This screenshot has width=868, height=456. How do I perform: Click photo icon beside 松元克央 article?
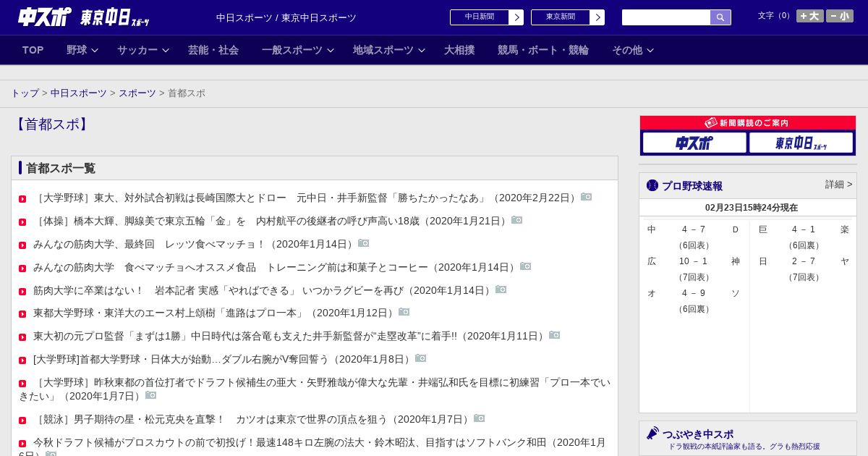(x=480, y=418)
